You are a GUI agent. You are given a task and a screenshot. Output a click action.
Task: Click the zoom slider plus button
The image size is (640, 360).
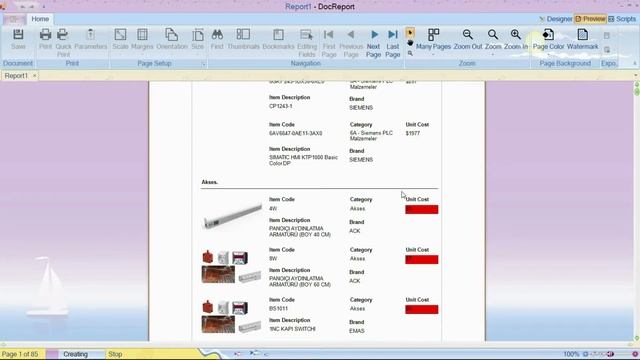[635, 354]
